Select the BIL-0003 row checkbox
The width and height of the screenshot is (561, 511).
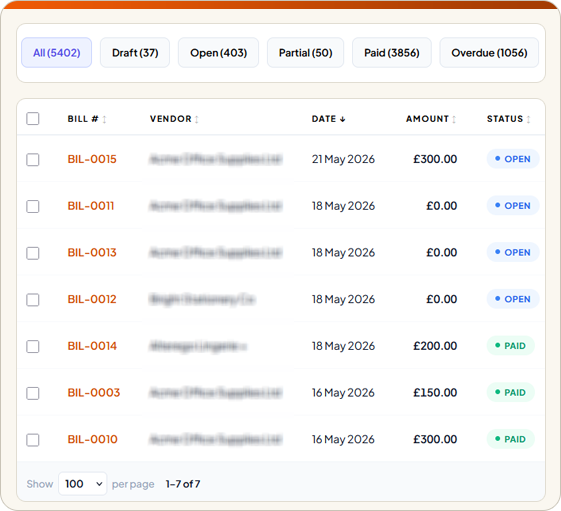(33, 393)
